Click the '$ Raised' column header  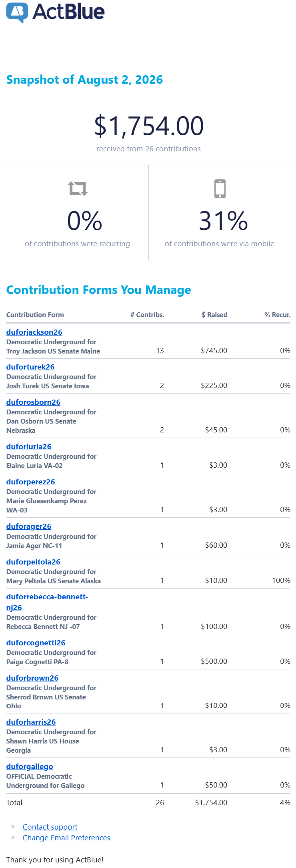point(214,315)
